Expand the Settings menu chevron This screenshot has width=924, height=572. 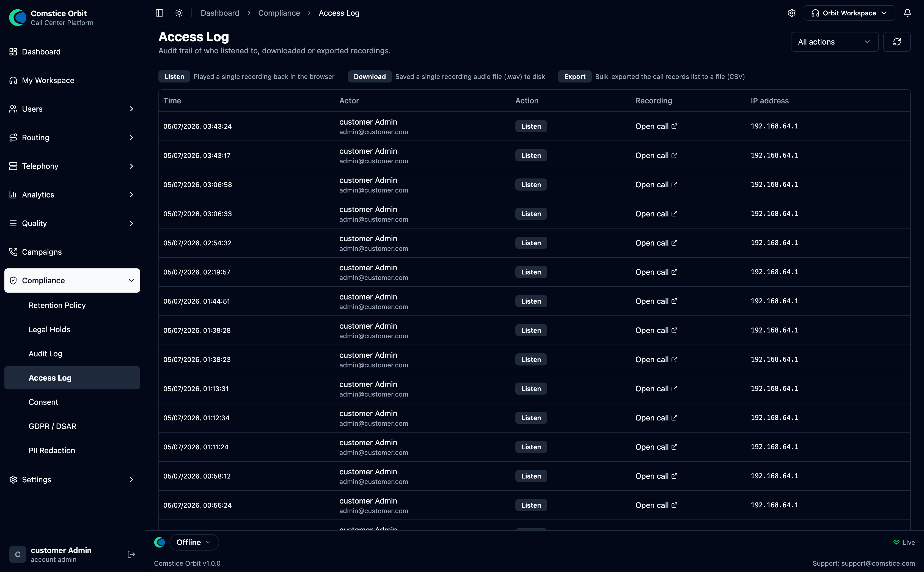(131, 480)
